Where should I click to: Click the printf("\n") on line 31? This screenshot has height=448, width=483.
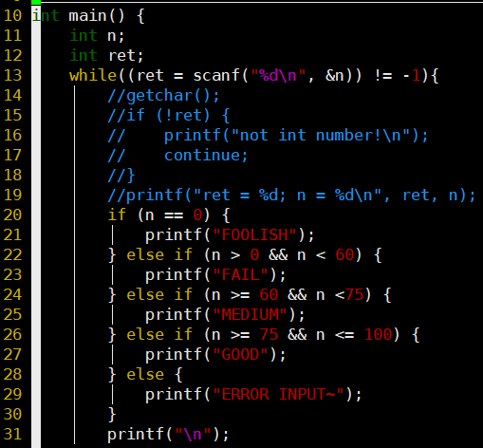pos(168,435)
